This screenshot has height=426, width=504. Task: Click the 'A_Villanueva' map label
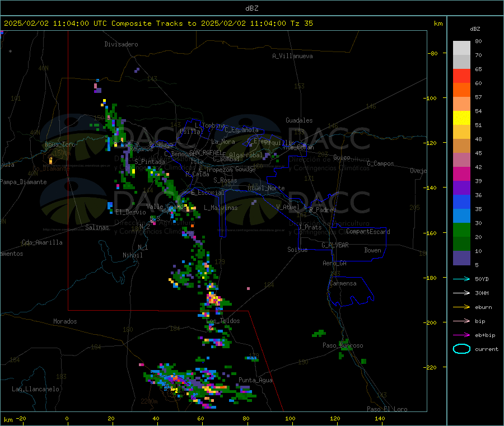coord(292,56)
